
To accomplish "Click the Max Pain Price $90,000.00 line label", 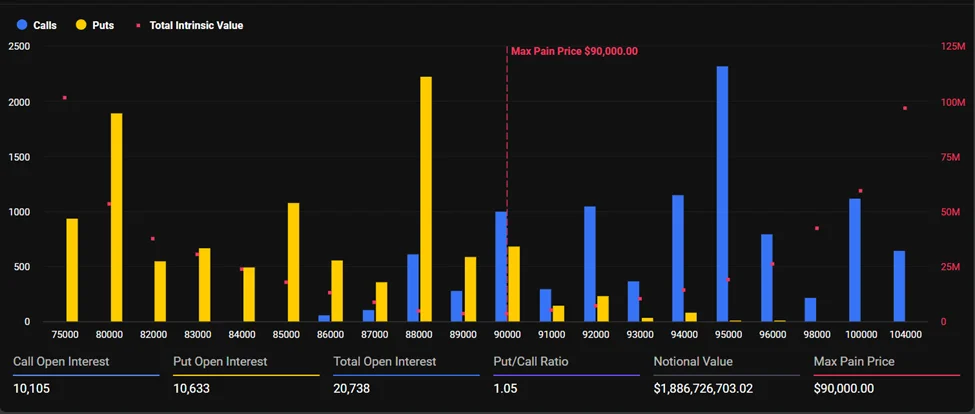I will point(574,51).
